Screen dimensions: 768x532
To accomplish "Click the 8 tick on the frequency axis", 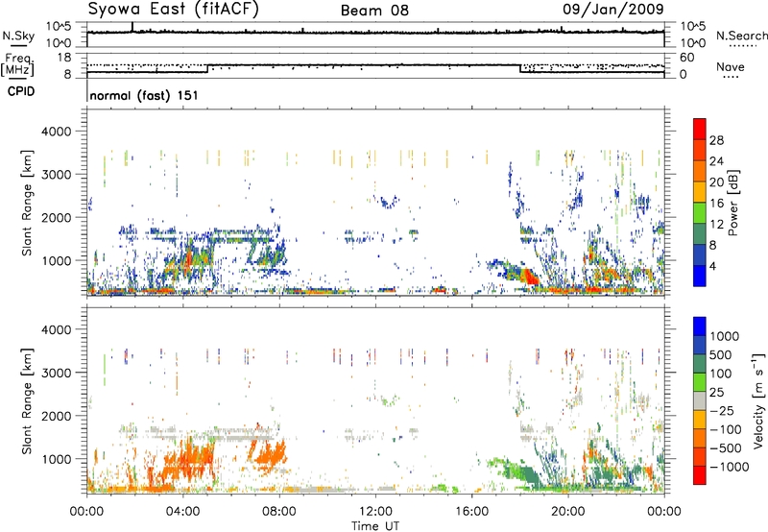I will coord(67,74).
